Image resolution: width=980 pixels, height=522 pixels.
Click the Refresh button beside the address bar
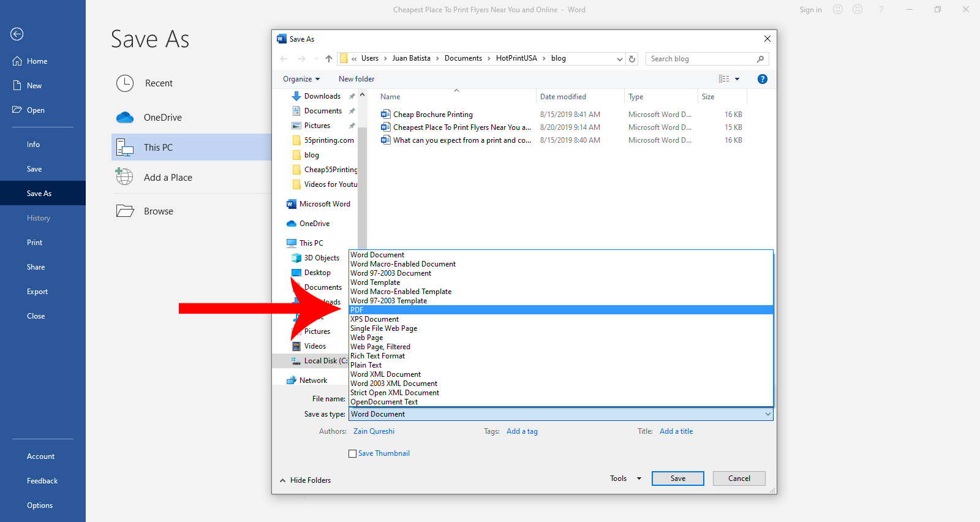(x=632, y=59)
